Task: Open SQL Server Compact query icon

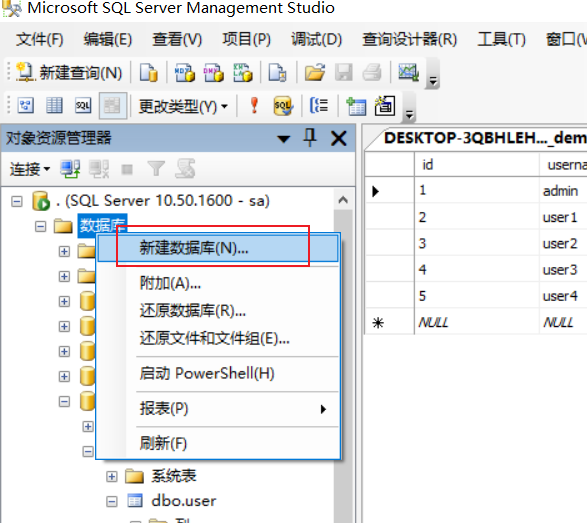Action: coord(277,72)
